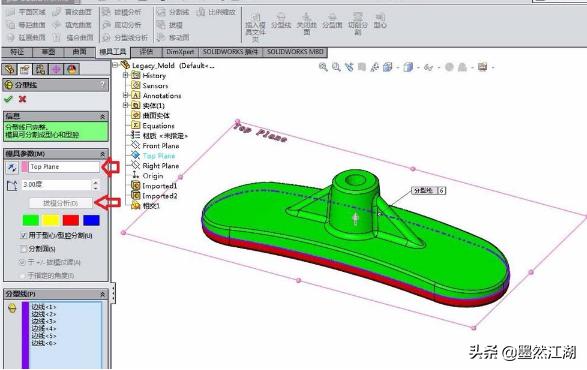Click the blue draft color swatch

coord(91,220)
